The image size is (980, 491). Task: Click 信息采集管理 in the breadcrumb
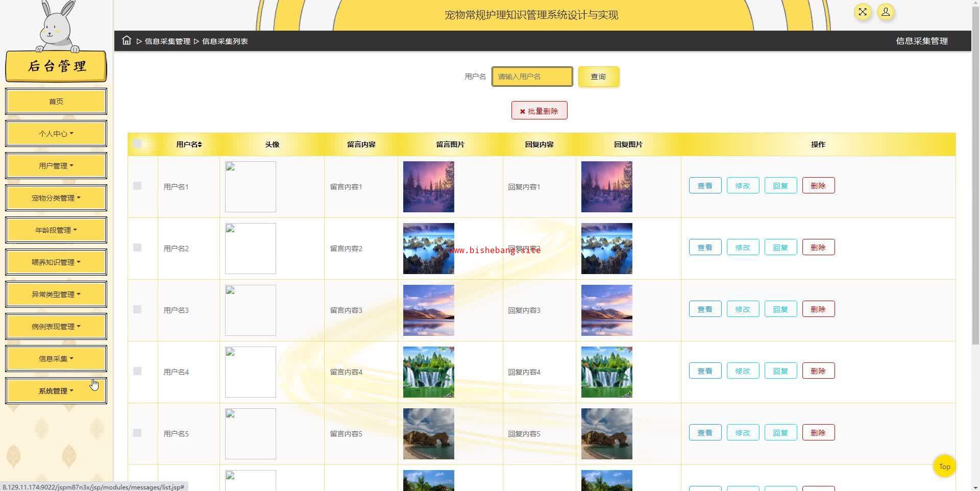pyautogui.click(x=167, y=41)
